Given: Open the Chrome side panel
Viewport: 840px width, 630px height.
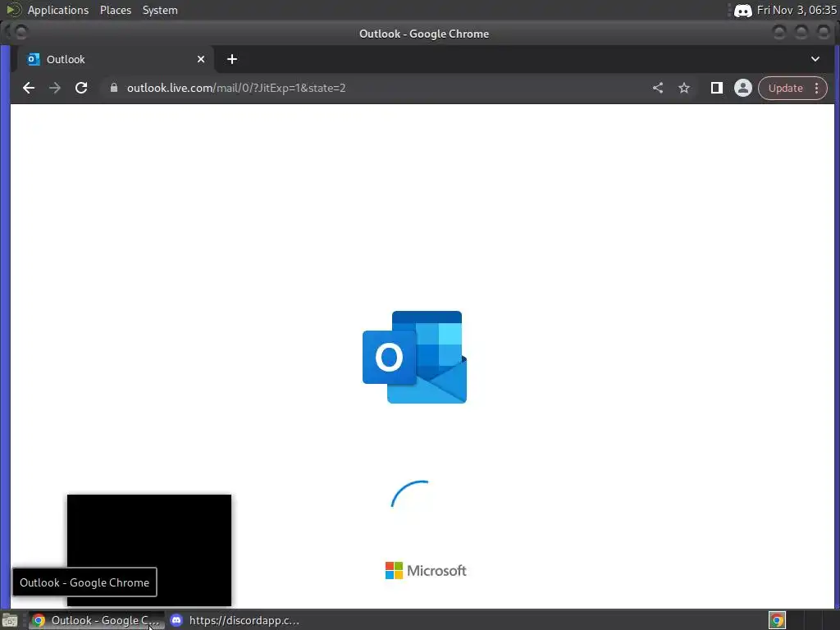Looking at the screenshot, I should coord(717,88).
